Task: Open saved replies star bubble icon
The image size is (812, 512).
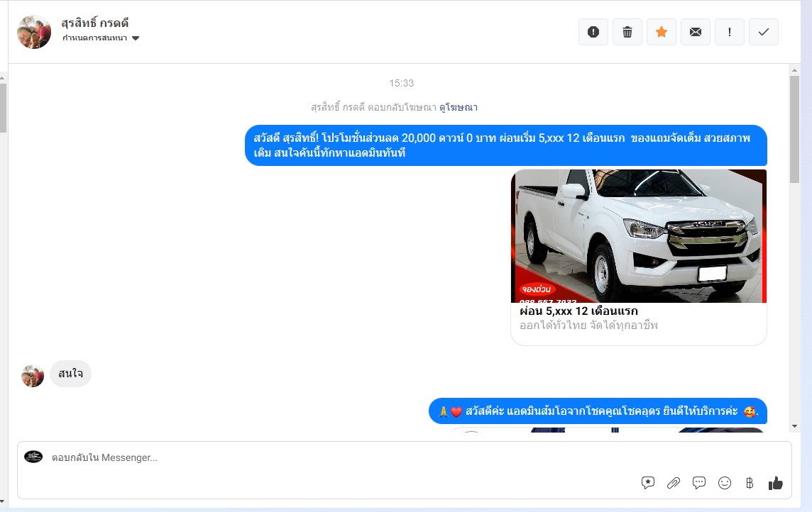Action: (x=648, y=483)
